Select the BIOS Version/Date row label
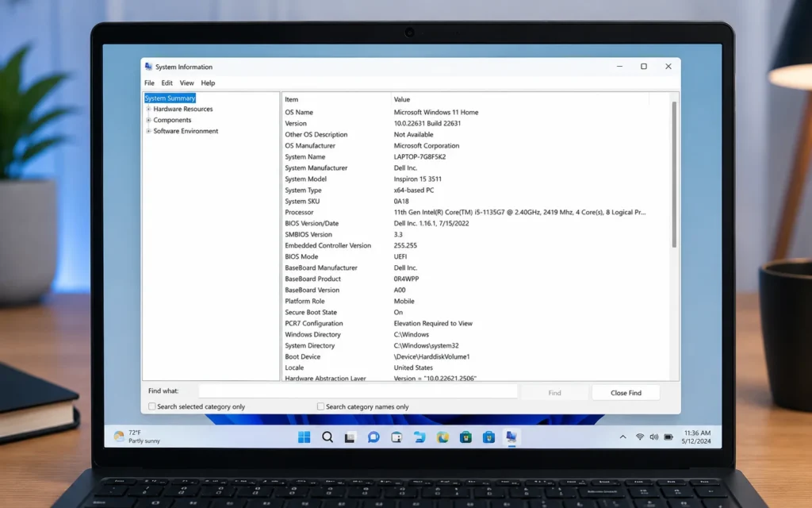The width and height of the screenshot is (812, 508). (x=312, y=223)
